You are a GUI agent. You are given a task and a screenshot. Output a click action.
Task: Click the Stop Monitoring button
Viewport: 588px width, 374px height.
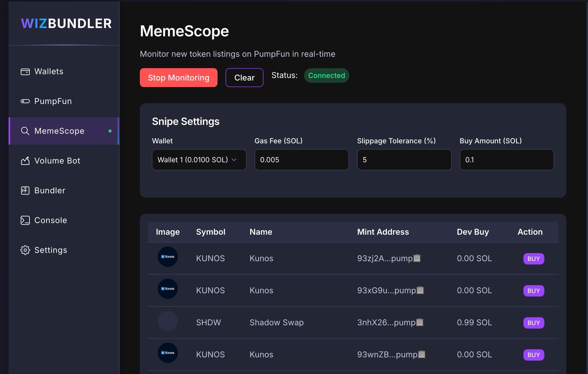(x=179, y=77)
